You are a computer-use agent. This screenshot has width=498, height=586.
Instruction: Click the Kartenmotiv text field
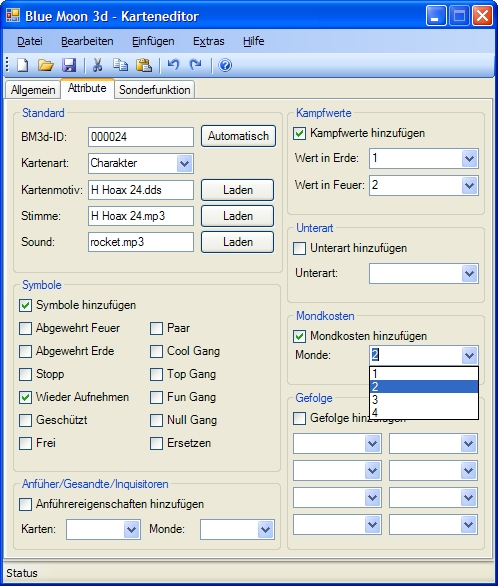click(141, 190)
